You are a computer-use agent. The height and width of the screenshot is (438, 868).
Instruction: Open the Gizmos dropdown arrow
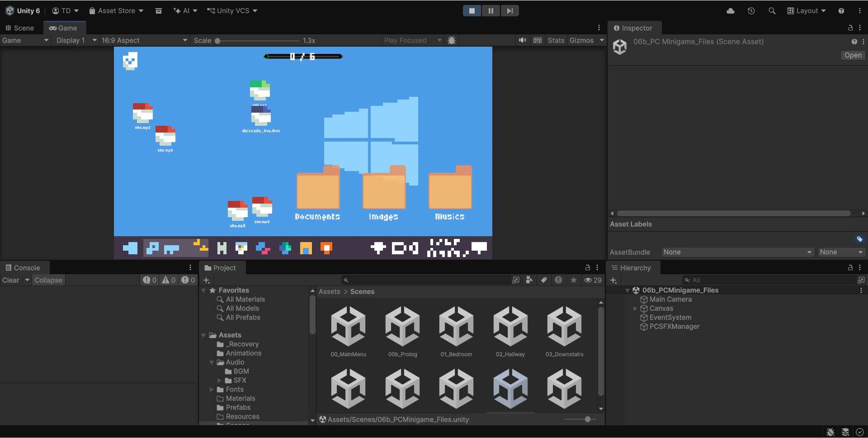pos(602,40)
